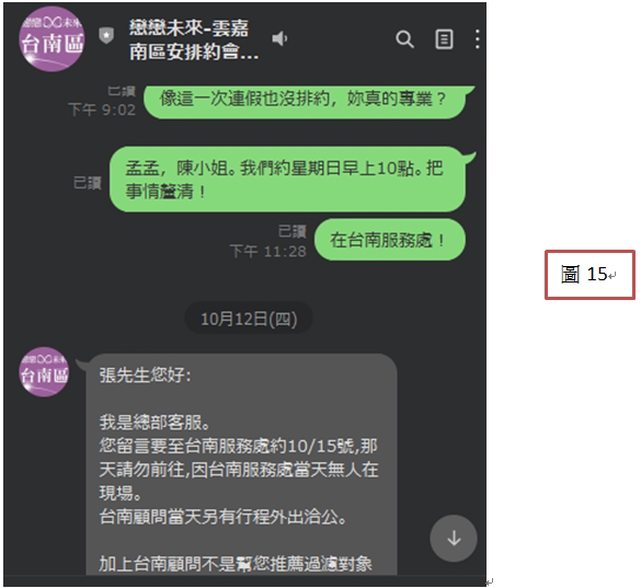Click the official account shield badge

pos(106,36)
